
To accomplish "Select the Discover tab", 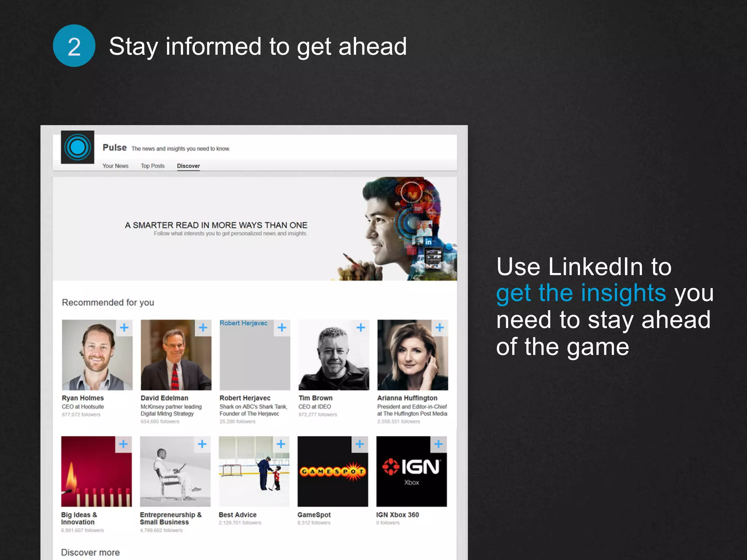I will pos(188,166).
